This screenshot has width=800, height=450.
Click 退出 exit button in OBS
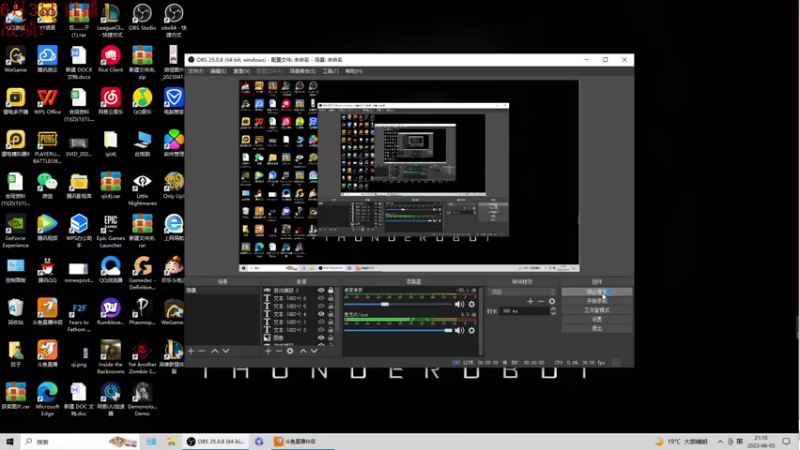coord(597,329)
